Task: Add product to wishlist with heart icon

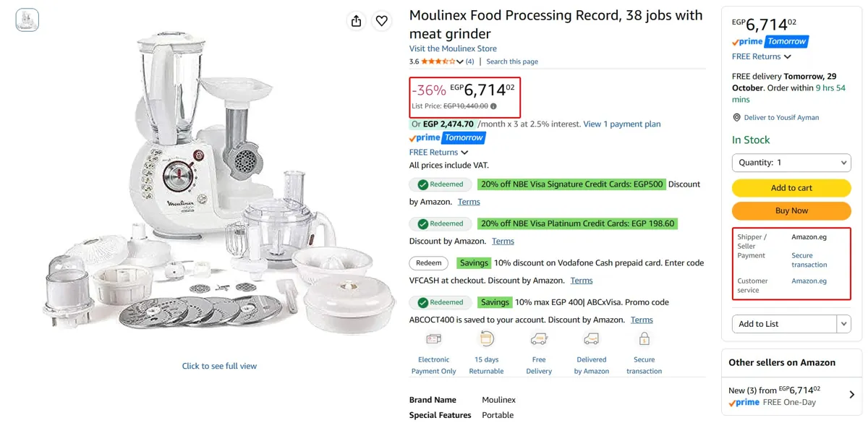Action: [x=382, y=21]
